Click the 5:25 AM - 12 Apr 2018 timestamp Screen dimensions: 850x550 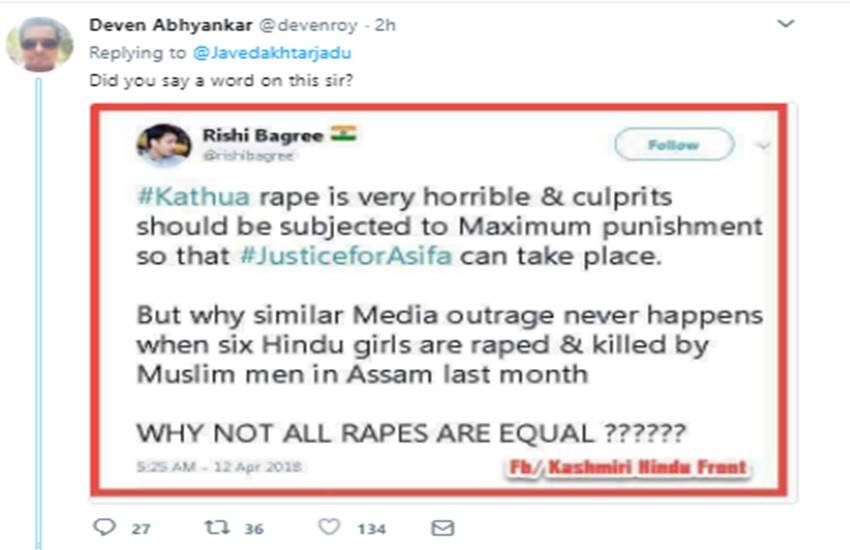(x=219, y=466)
